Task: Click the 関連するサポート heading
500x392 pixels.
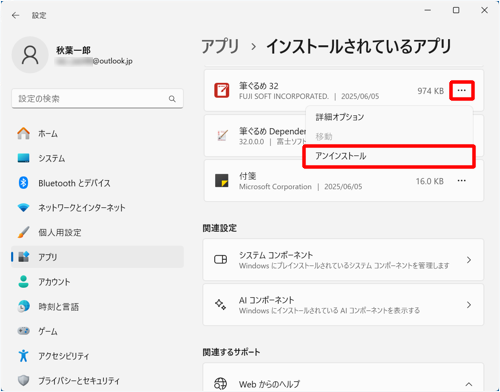Action: pyautogui.click(x=231, y=352)
